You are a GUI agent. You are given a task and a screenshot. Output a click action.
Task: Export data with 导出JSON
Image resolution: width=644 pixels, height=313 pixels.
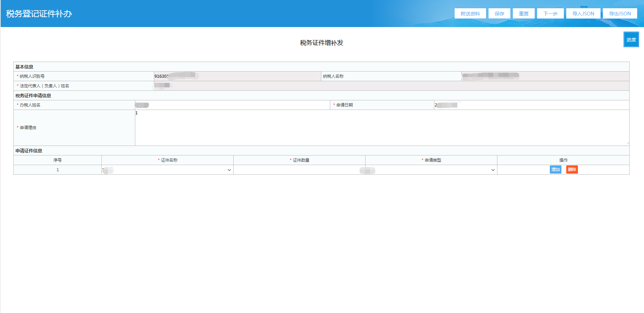[620, 14]
